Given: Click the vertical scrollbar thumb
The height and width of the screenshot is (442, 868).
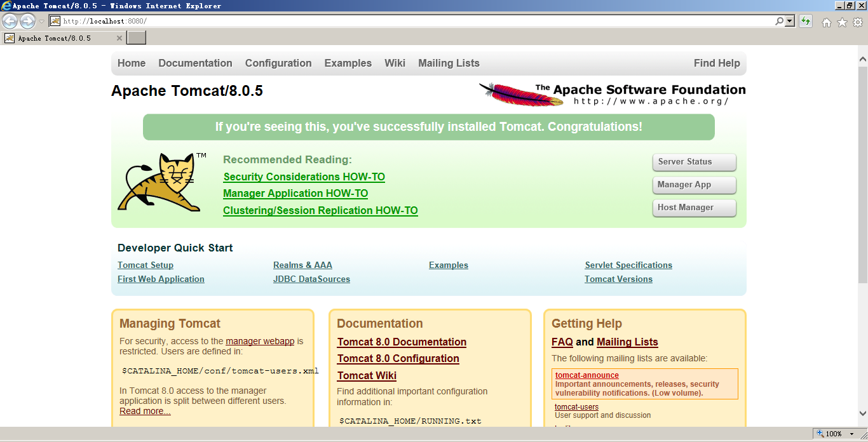Looking at the screenshot, I should pyautogui.click(x=863, y=174).
